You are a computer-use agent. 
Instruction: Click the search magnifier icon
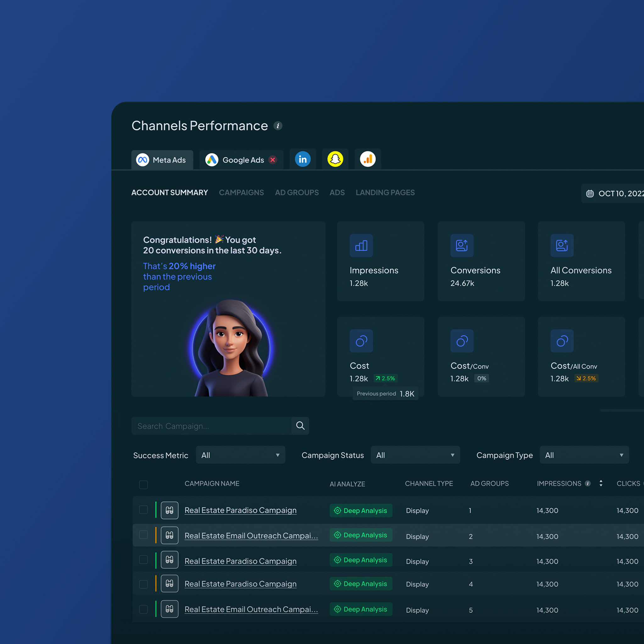[300, 426]
